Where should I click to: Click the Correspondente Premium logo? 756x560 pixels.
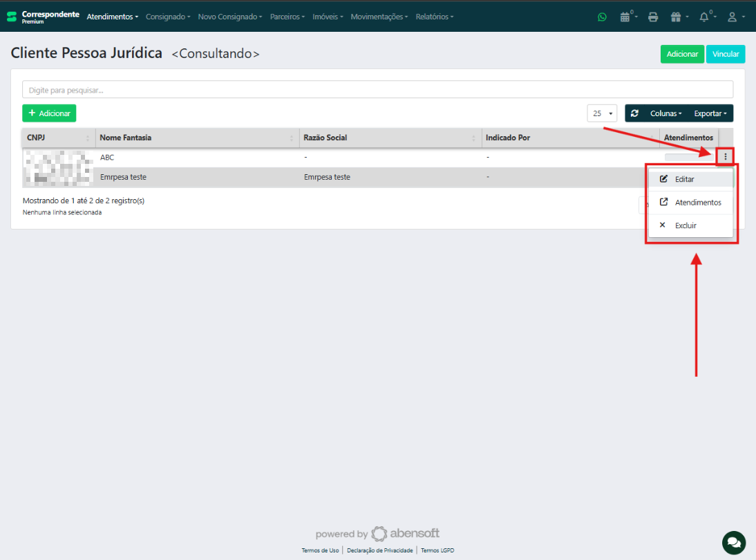point(43,17)
